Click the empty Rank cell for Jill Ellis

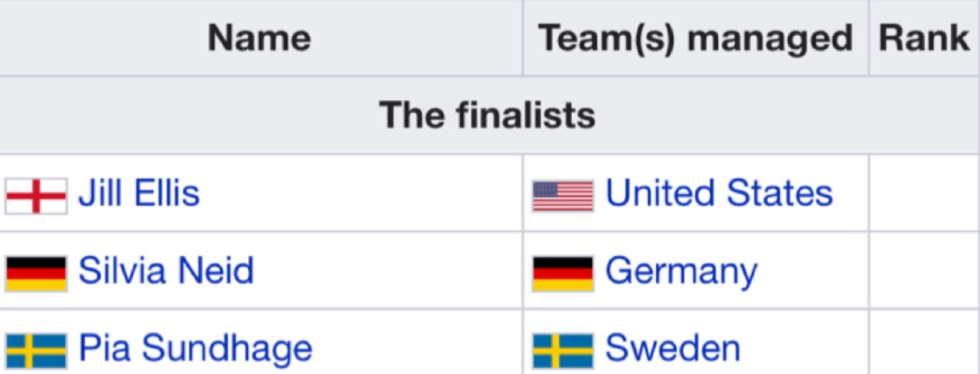[925, 193]
